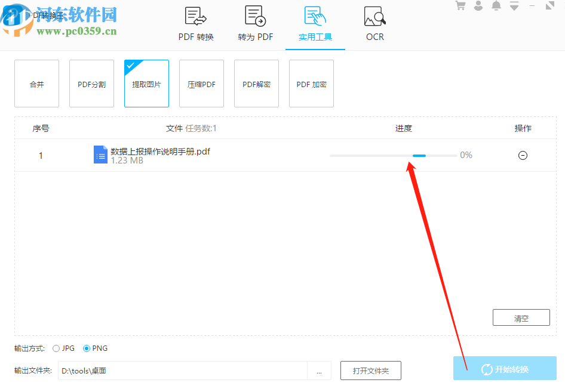Switch to the 合并 merge tab
The width and height of the screenshot is (565, 392).
coord(36,84)
